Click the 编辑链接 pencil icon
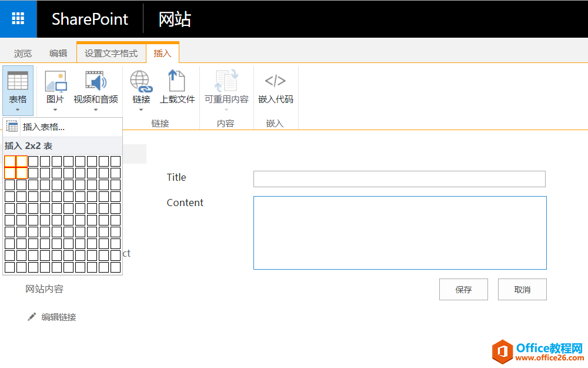Screen dimensions: 588x368 32,317
